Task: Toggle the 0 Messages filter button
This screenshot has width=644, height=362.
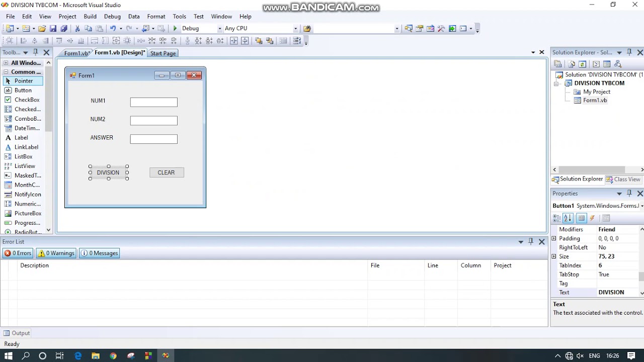Action: coord(99,253)
